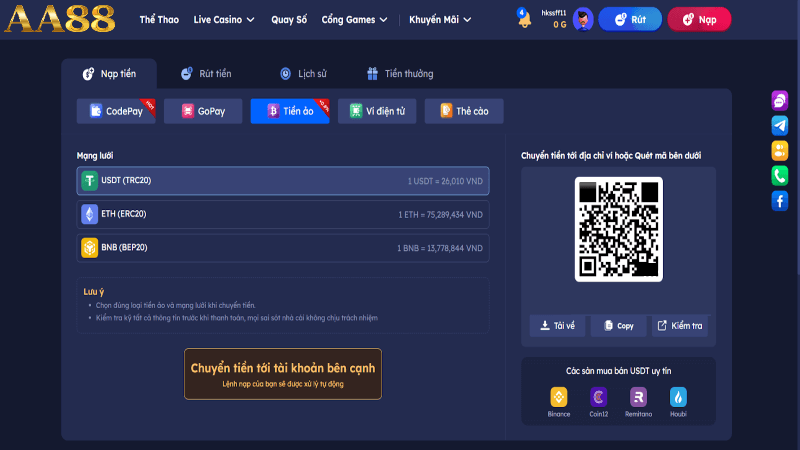
Task: Open Thể Thao menu
Action: (x=159, y=19)
